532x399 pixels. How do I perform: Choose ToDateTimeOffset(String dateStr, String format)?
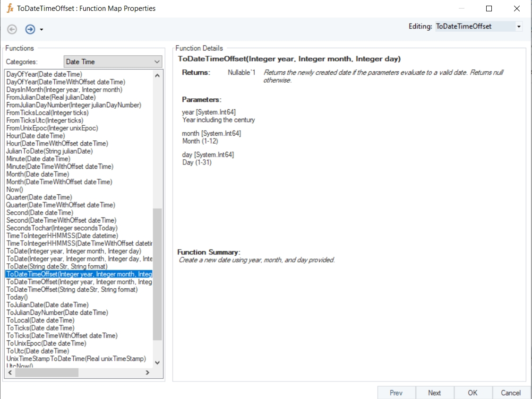pos(72,289)
